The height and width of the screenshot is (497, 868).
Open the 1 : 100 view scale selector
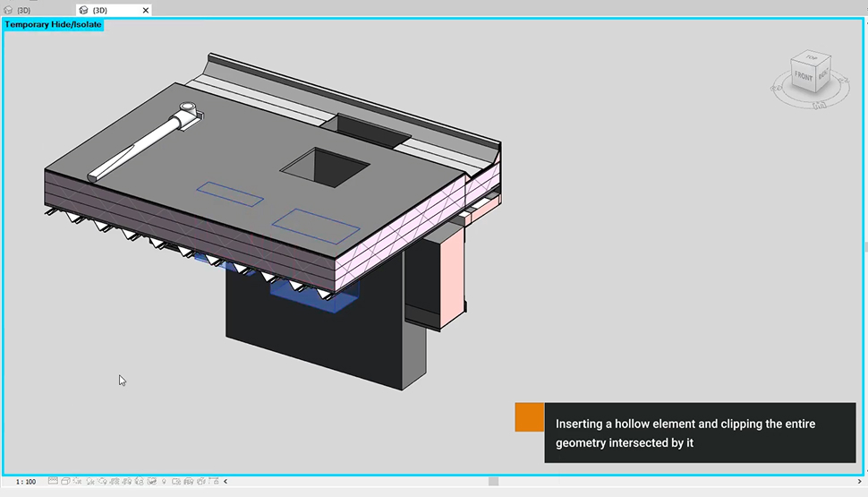point(26,482)
